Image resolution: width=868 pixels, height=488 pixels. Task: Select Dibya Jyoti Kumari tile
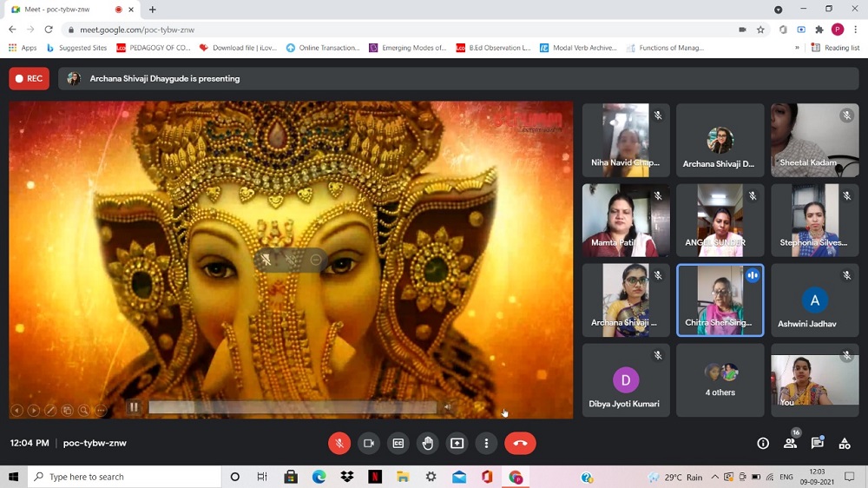click(626, 380)
